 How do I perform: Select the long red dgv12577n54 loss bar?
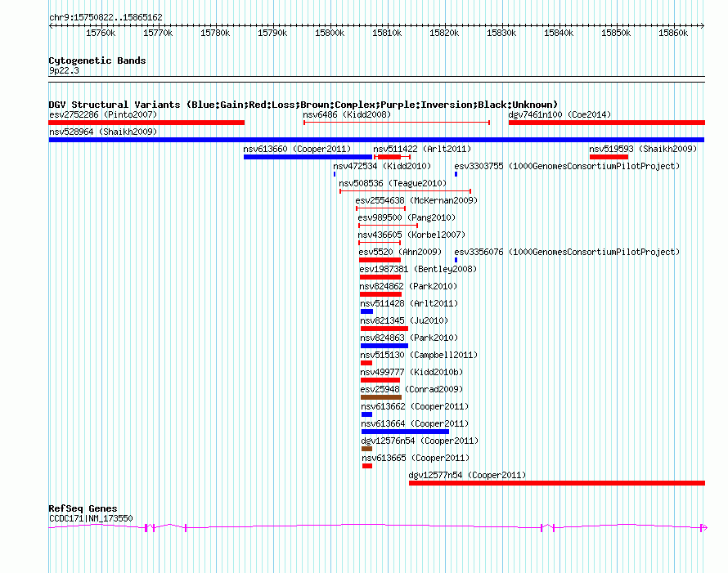pos(557,483)
